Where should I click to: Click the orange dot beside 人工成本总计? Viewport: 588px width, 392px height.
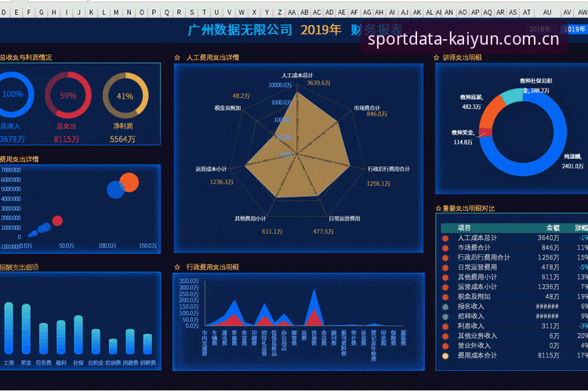click(x=445, y=238)
